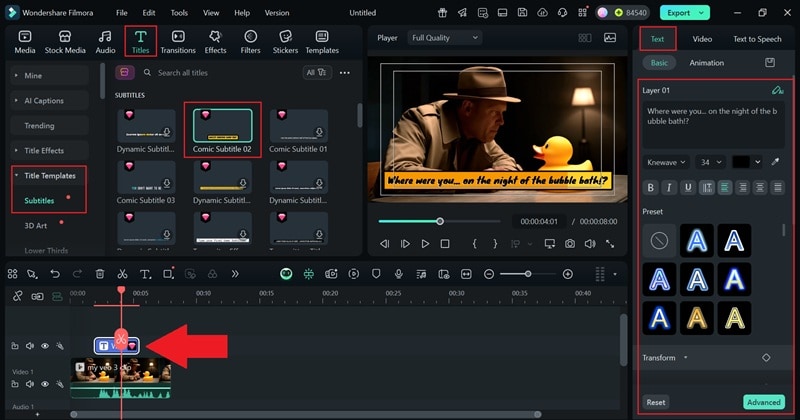Click the split scissors tool in timeline toolbar
This screenshot has height=420, width=800.
[x=122, y=274]
